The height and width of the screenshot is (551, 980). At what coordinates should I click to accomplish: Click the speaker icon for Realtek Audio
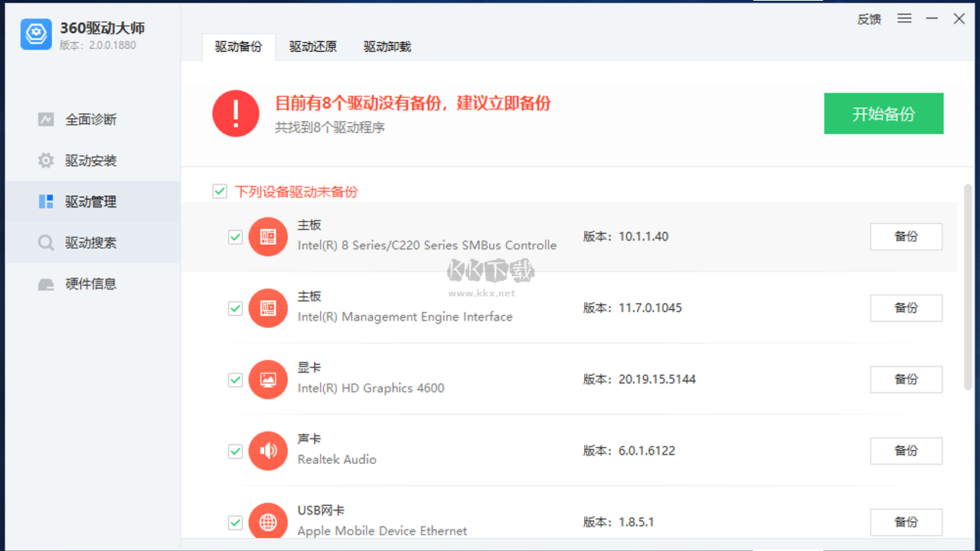[268, 450]
